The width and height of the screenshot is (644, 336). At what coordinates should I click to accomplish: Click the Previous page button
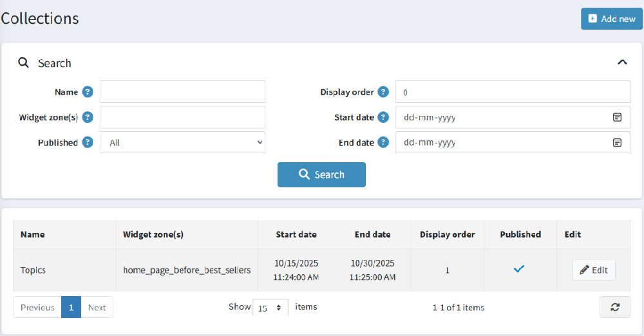tap(37, 307)
